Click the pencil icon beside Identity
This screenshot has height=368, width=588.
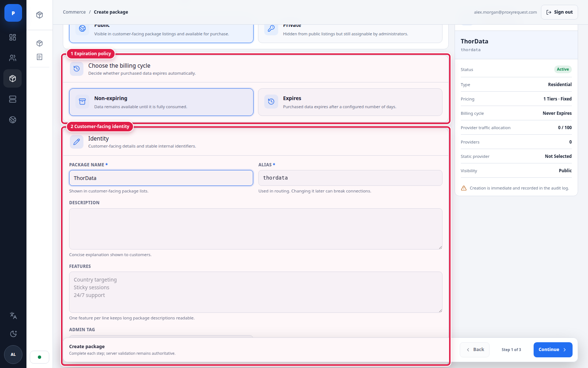(x=76, y=141)
